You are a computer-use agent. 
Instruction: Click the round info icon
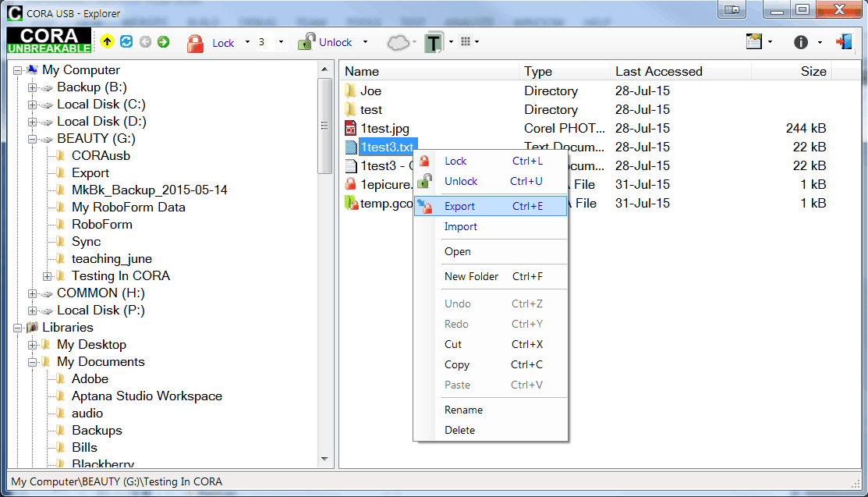tap(800, 42)
